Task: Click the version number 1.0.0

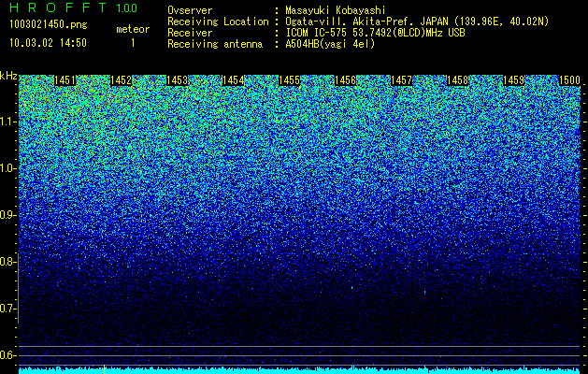Action: click(x=127, y=7)
